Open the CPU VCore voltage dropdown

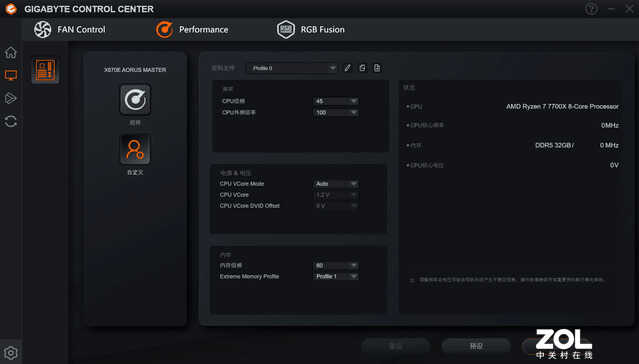[336, 195]
